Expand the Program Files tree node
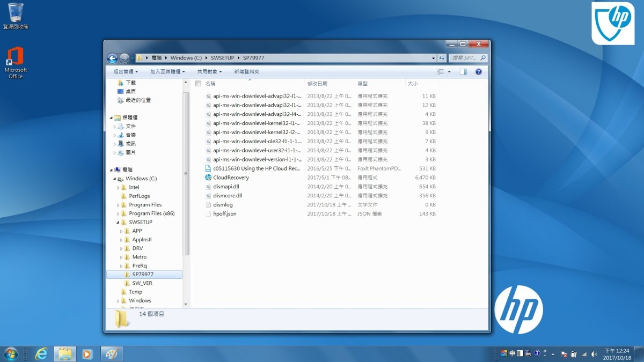Screen dimensions: 644x362 tap(118, 205)
